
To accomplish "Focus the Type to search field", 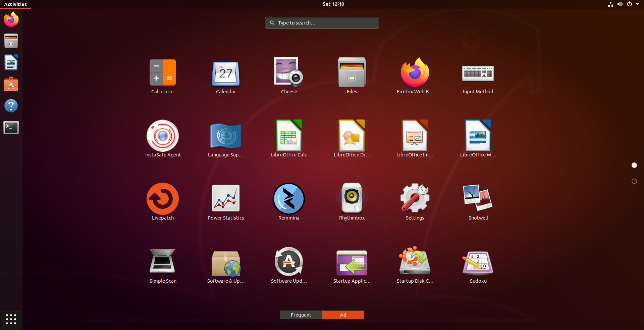I will pos(322,23).
